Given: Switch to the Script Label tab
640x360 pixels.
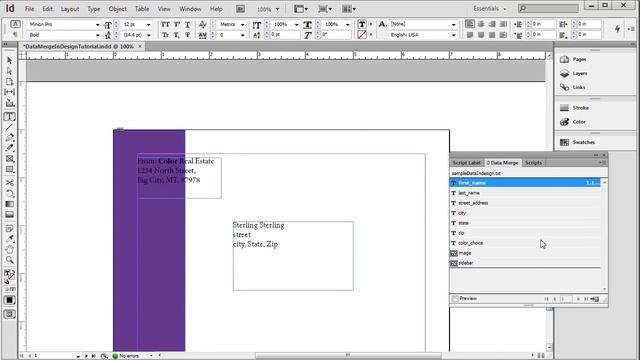Looking at the screenshot, I should pos(467,163).
